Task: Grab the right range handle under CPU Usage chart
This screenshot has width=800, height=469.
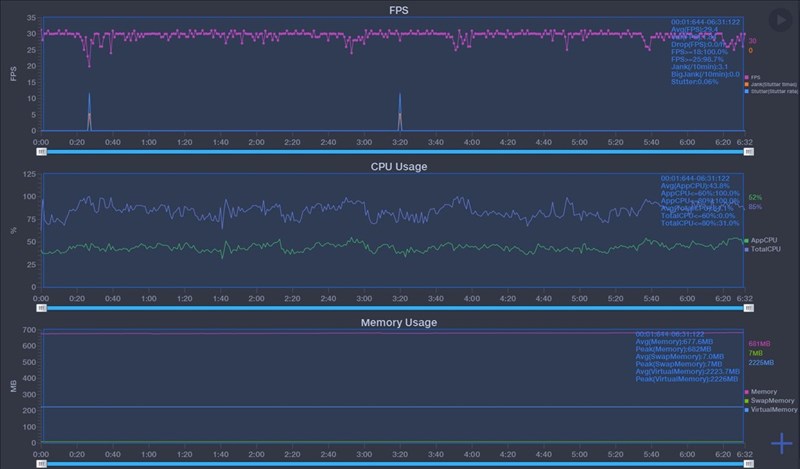Action: tap(748, 308)
